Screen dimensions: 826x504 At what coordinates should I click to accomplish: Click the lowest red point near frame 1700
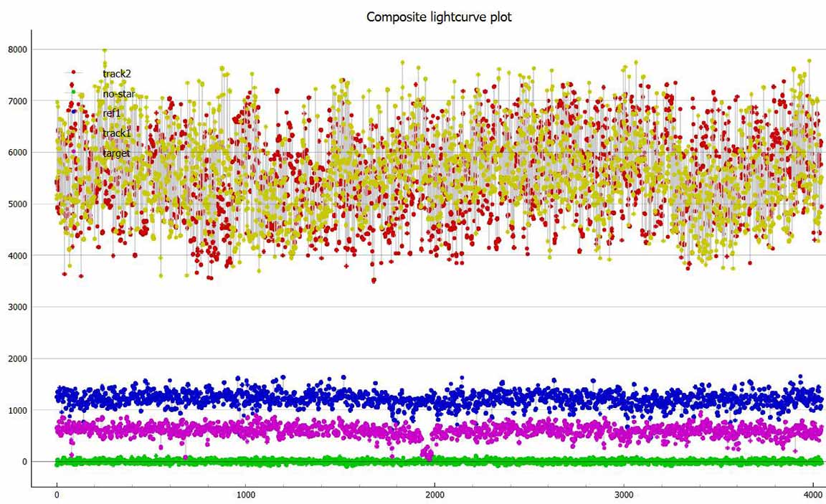click(374, 280)
